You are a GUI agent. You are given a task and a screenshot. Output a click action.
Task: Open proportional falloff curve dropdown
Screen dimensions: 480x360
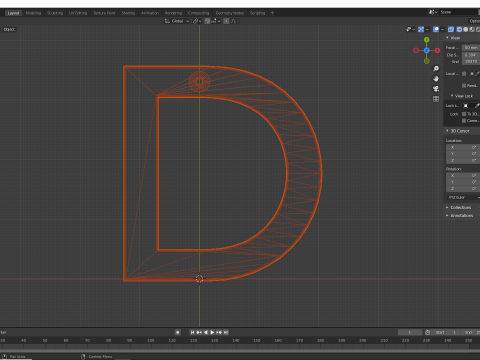coord(234,21)
